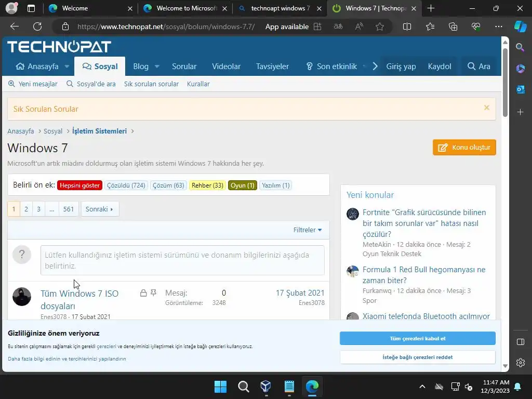Click the Konu oluştur button

[x=464, y=147]
